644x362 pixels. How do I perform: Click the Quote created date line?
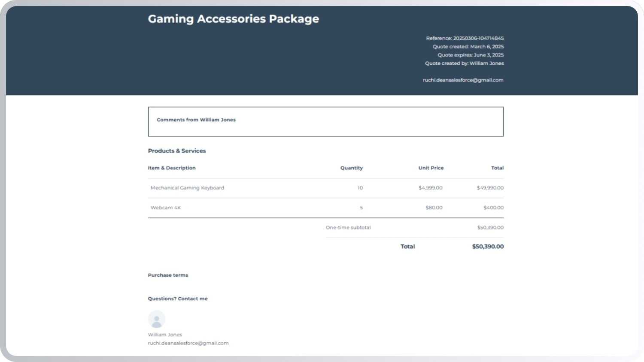pos(468,47)
